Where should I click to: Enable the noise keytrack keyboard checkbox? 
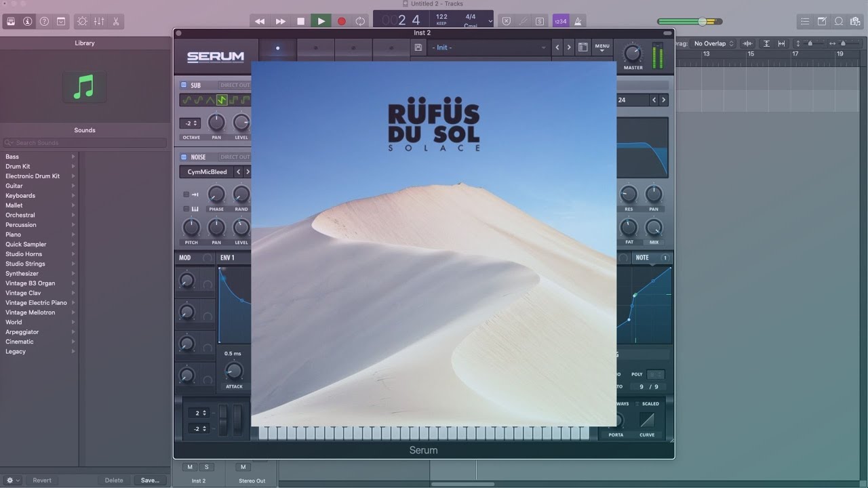[x=186, y=209]
